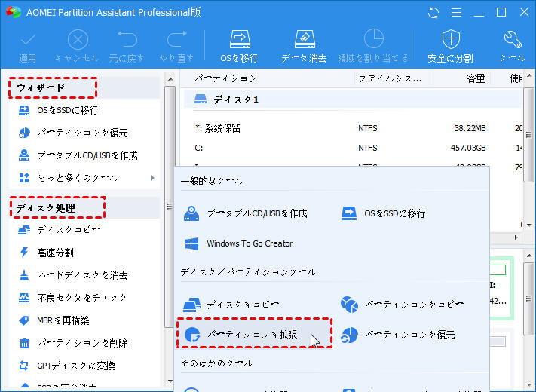Click the 適用 (Apply) toolbar button
Screen dimensions: 536x392
27,47
